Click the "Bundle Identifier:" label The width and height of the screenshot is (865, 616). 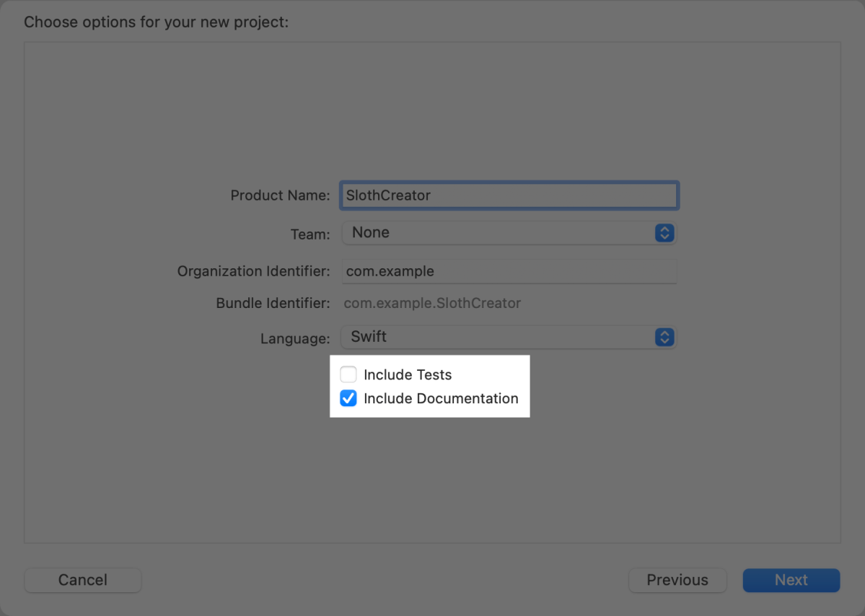tap(273, 304)
